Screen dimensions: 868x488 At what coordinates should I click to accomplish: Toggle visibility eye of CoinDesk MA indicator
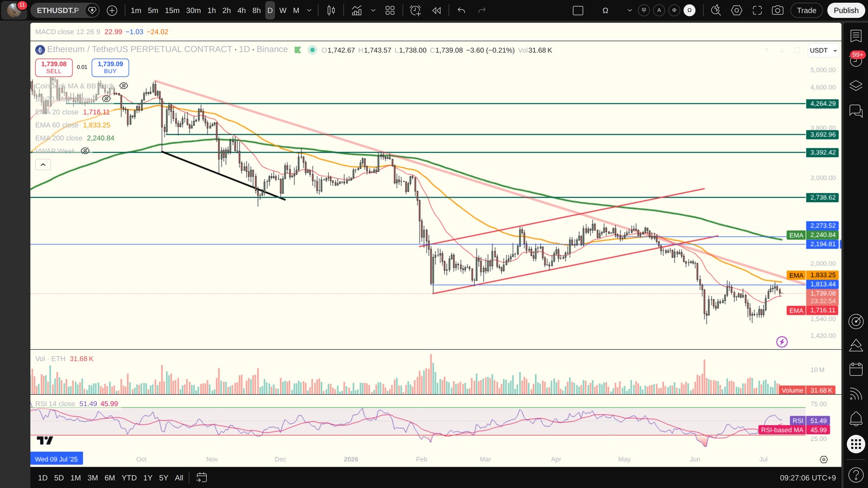[x=124, y=86]
